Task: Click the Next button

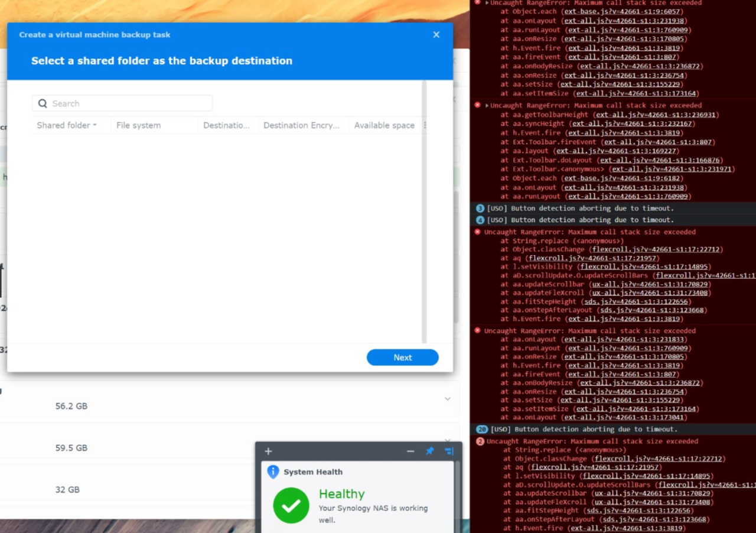Action: tap(402, 357)
